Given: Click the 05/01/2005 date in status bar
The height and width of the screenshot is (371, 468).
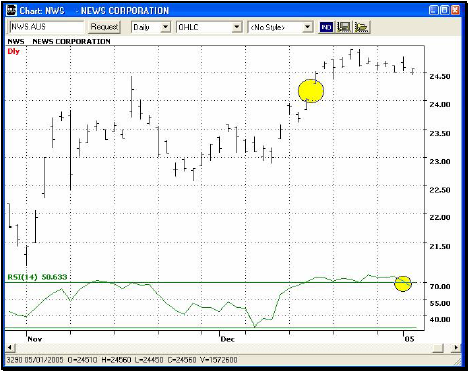Looking at the screenshot, I should point(43,360).
